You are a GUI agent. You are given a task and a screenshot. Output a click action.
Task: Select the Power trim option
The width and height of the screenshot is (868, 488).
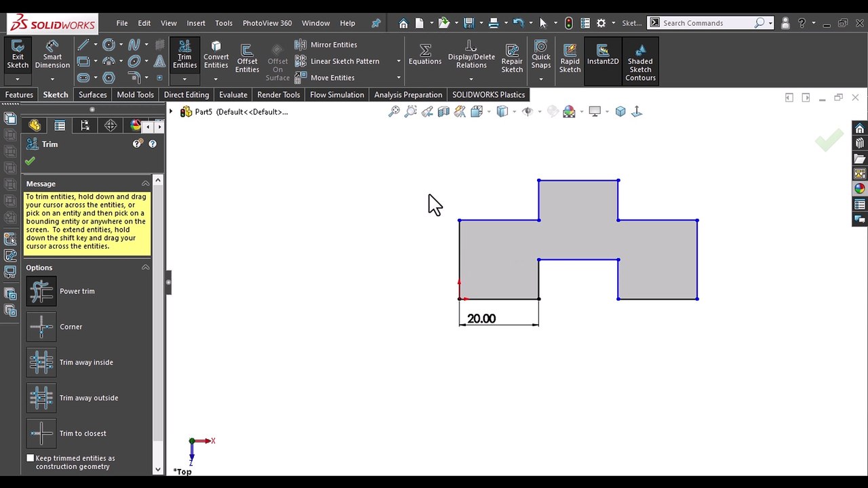41,291
